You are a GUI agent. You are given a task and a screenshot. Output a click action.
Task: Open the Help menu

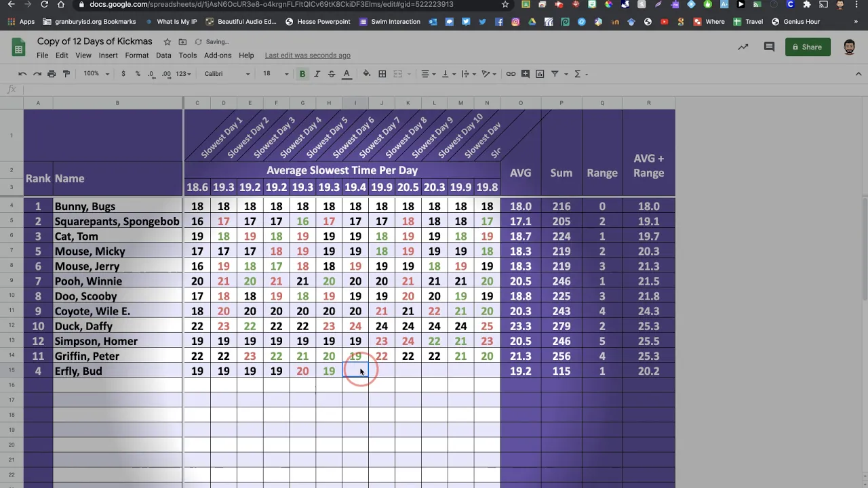tap(246, 56)
